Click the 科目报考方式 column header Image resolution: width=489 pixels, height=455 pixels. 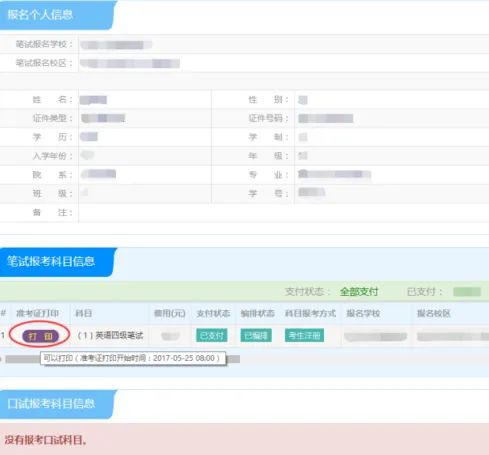click(310, 313)
